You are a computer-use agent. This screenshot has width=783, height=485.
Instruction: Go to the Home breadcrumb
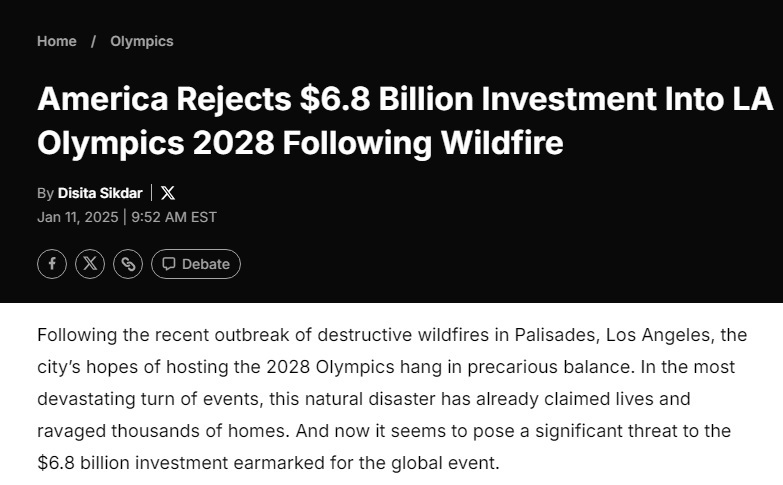(57, 41)
